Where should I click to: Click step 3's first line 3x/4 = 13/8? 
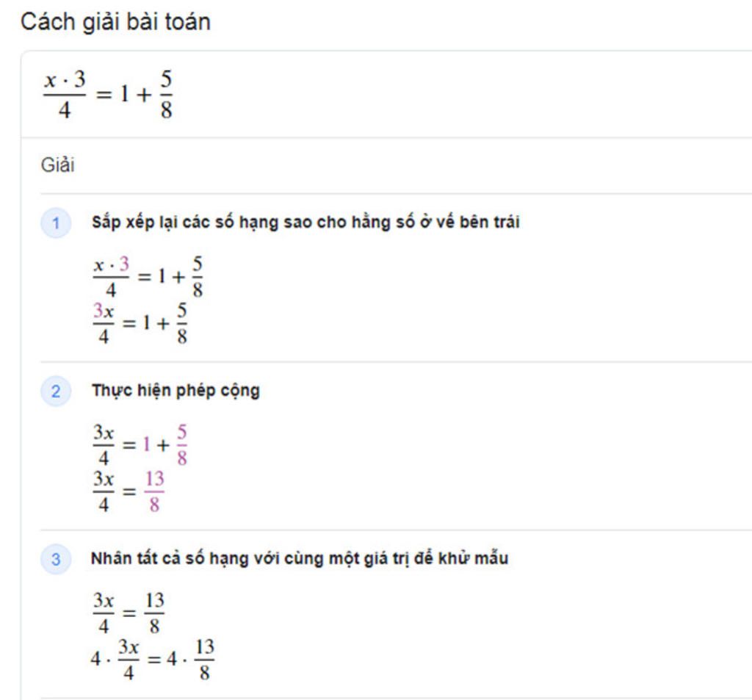coord(128,613)
